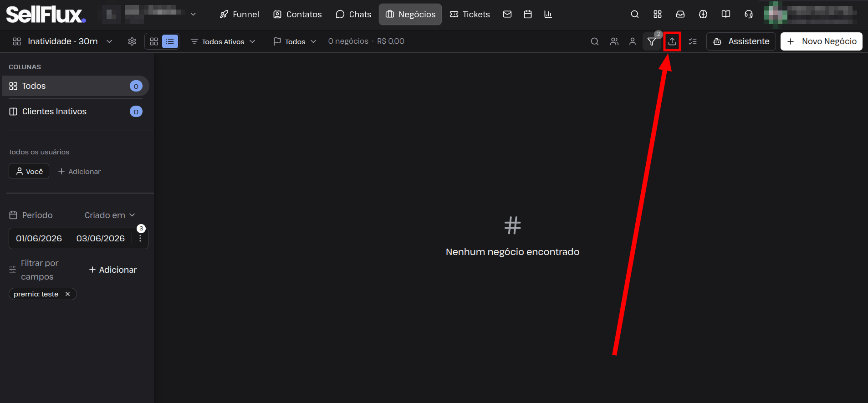
Task: Switch to list view
Action: (x=170, y=41)
